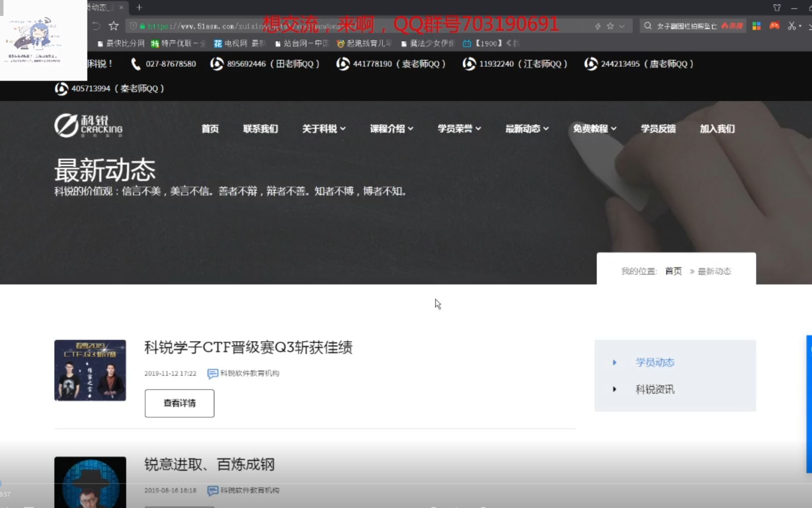812x508 pixels.
Task: Click arrow bullet beside 科锐资讯
Action: click(x=614, y=389)
